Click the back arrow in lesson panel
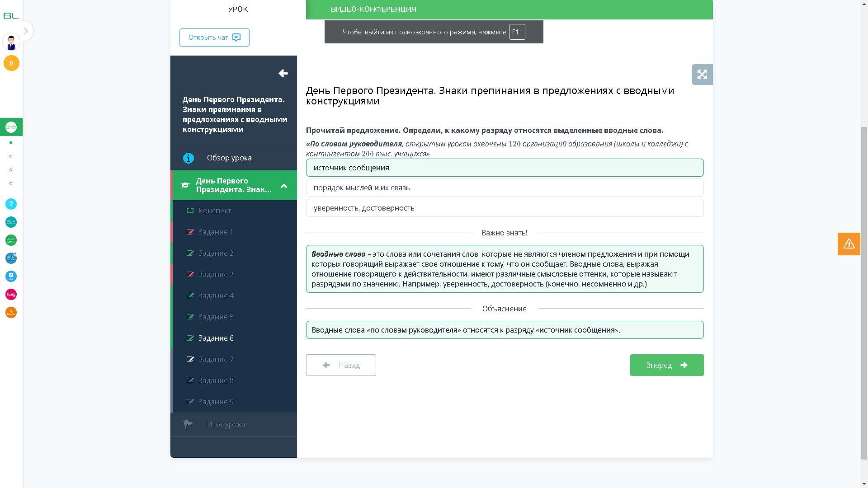 tap(283, 73)
